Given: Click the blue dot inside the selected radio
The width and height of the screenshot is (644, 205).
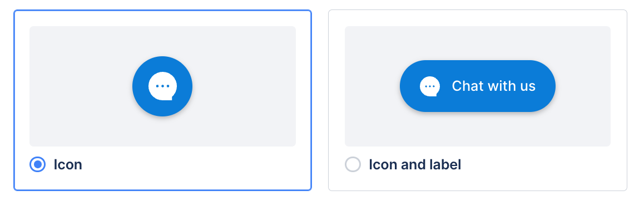Looking at the screenshot, I should click(37, 165).
